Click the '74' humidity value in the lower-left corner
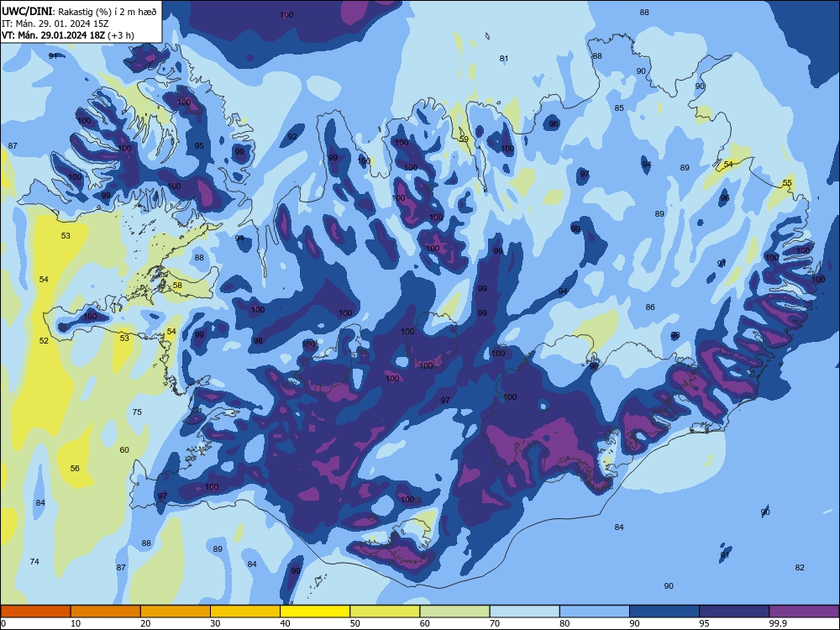Screen dimensions: 840x630 34,561
